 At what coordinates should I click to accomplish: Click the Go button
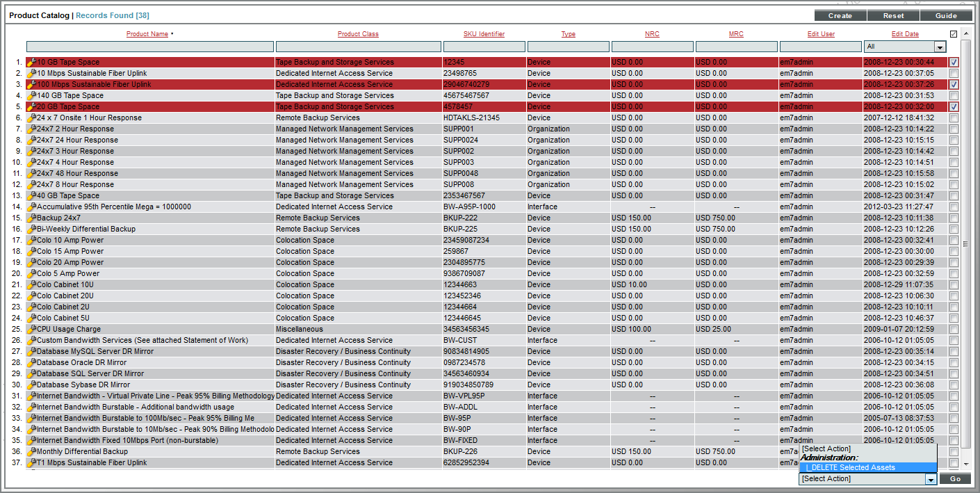(x=955, y=479)
